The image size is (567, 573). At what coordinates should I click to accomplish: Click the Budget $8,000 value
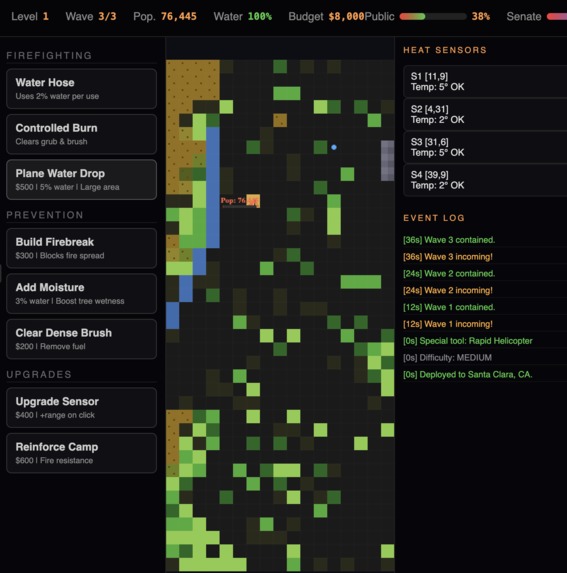tap(346, 16)
